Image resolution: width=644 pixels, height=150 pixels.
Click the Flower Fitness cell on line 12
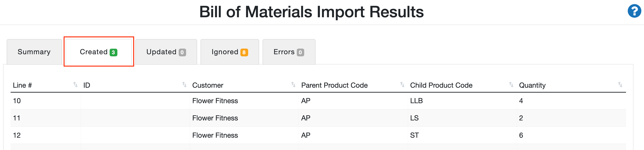pos(215,135)
